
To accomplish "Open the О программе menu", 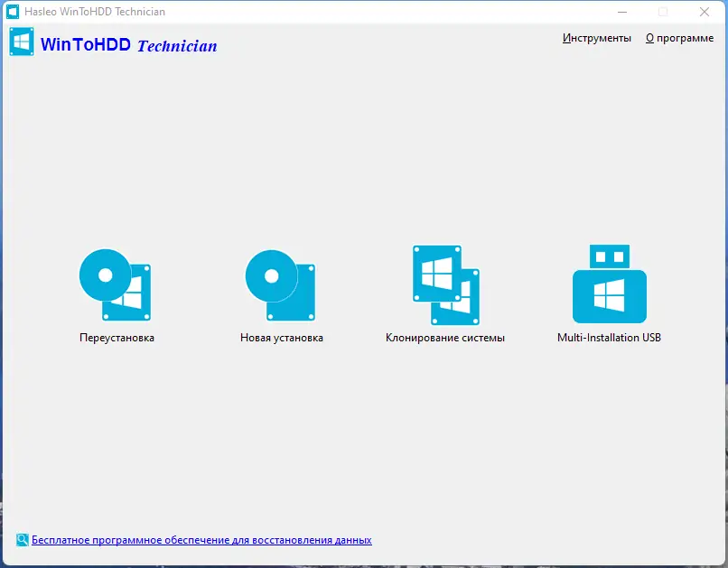I will point(680,38).
